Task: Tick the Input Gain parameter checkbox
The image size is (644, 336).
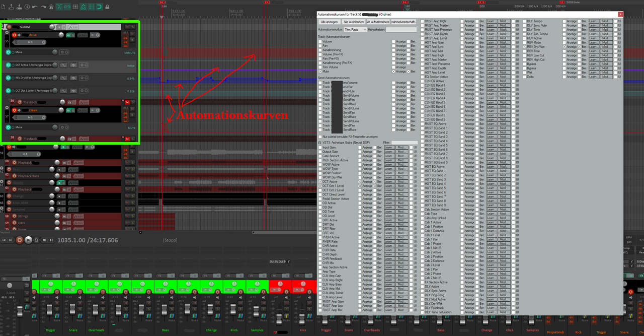Action: [320, 148]
